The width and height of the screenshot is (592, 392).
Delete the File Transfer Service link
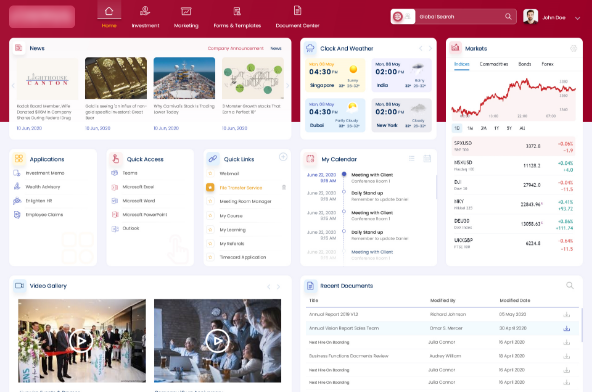(284, 187)
